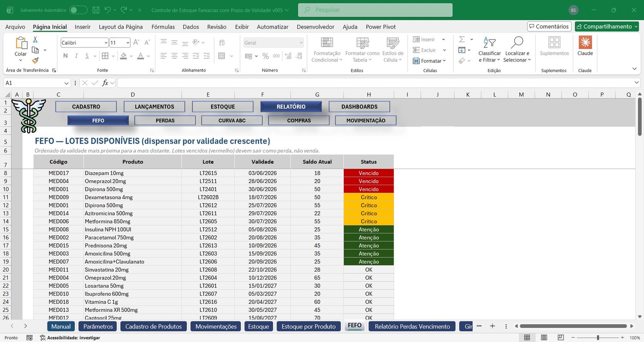Click the DASHBOARDS navigation button

[359, 107]
